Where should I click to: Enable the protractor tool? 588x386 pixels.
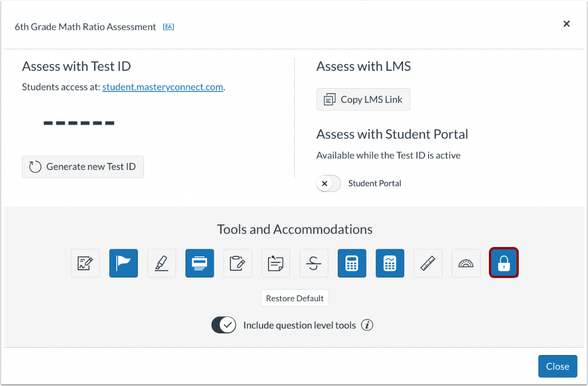(x=466, y=263)
